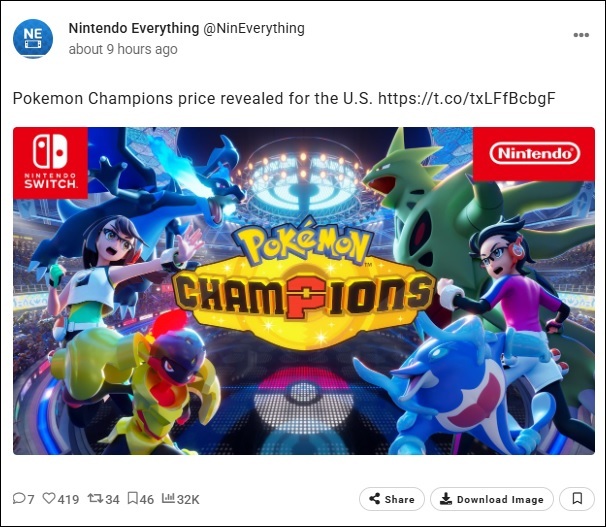Viewport: 606px width, 527px height.
Task: Click the @NinEverything handle
Action: [254, 28]
